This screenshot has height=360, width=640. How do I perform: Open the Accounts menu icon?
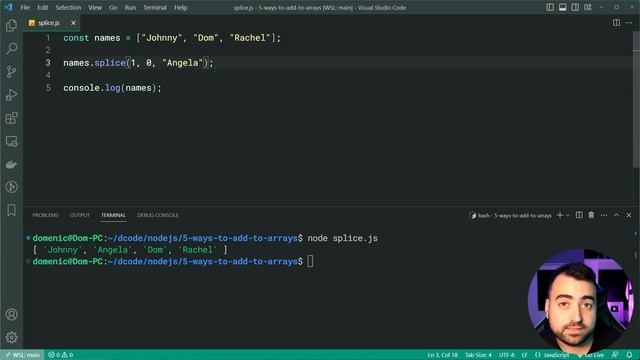point(11,314)
